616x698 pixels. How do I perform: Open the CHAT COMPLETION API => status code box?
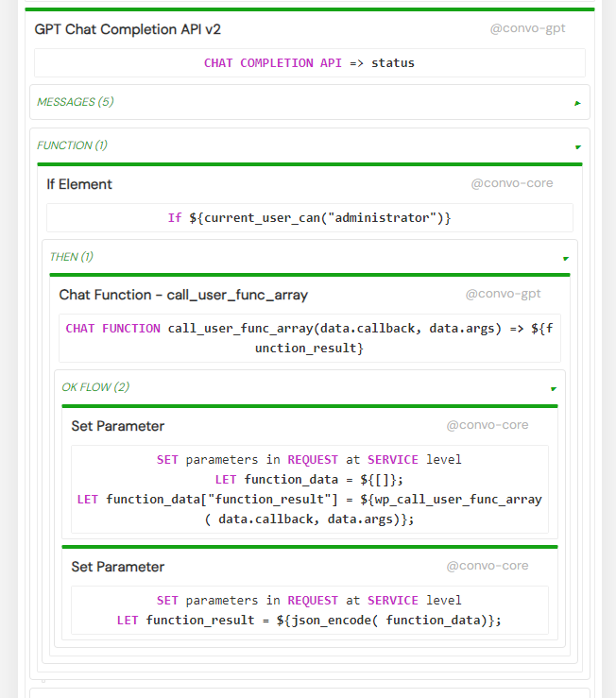pyautogui.click(x=310, y=62)
